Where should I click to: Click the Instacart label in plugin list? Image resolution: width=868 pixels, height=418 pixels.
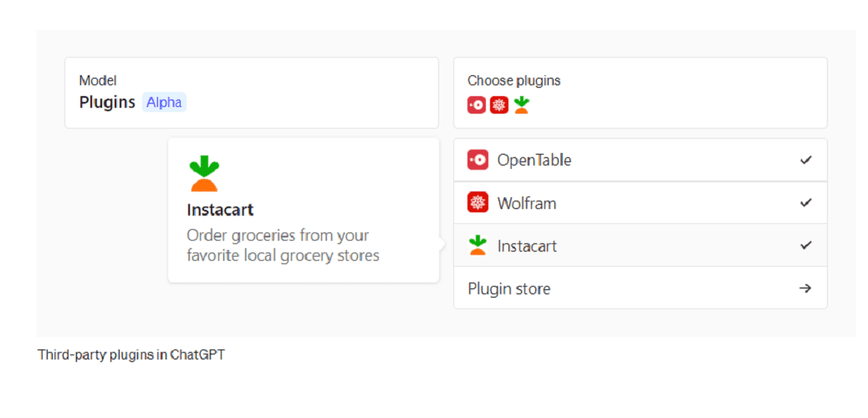(527, 246)
